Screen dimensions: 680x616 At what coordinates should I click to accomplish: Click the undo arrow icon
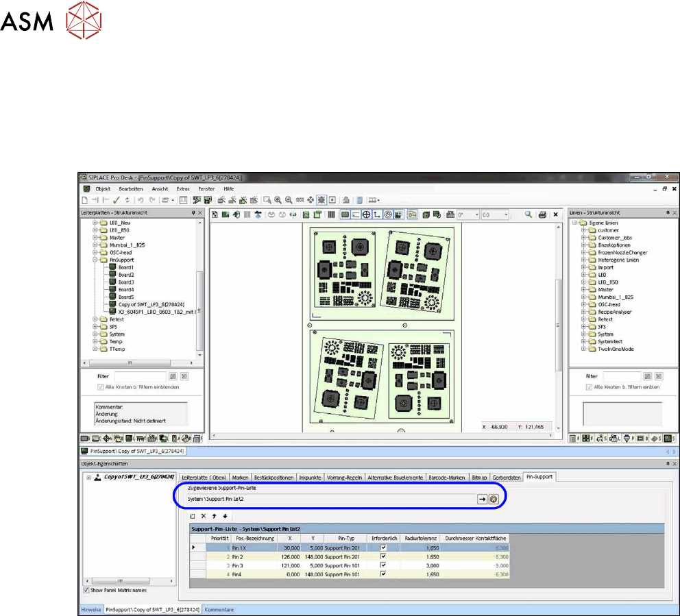click(141, 200)
